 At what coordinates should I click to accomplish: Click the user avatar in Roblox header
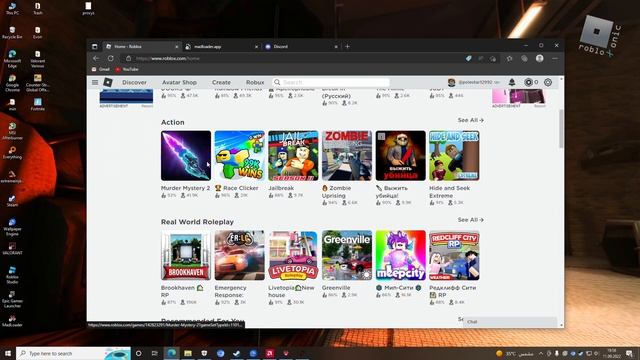[x=451, y=82]
